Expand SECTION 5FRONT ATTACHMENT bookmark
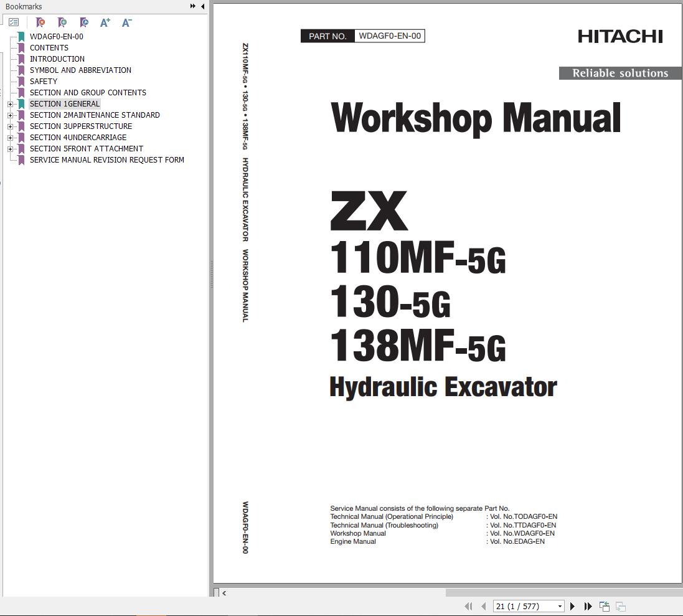 10,149
